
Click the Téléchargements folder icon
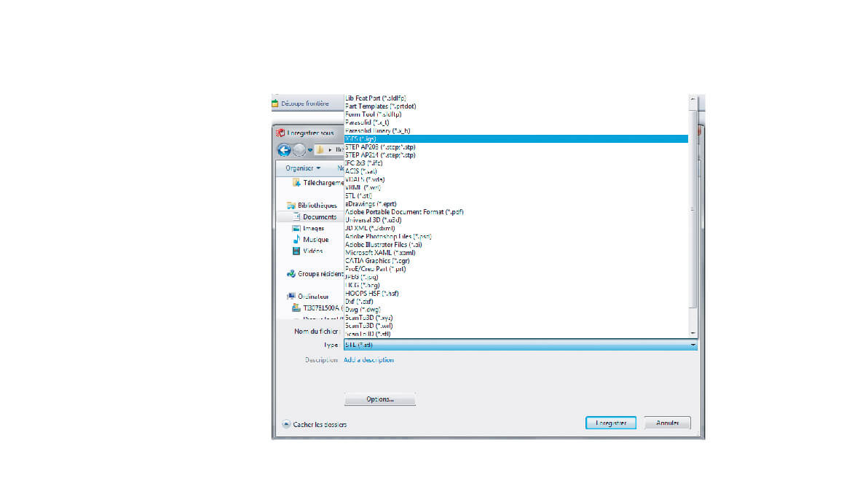296,183
